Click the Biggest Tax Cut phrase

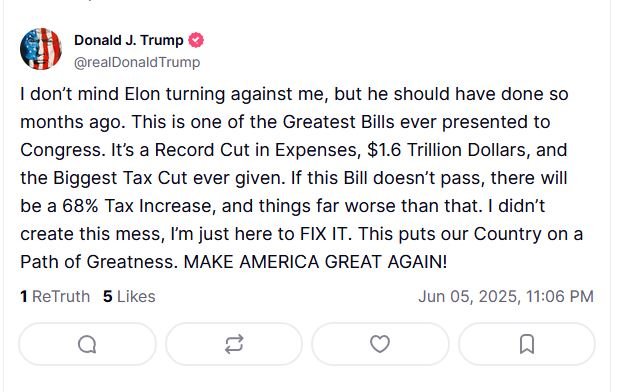pos(120,178)
